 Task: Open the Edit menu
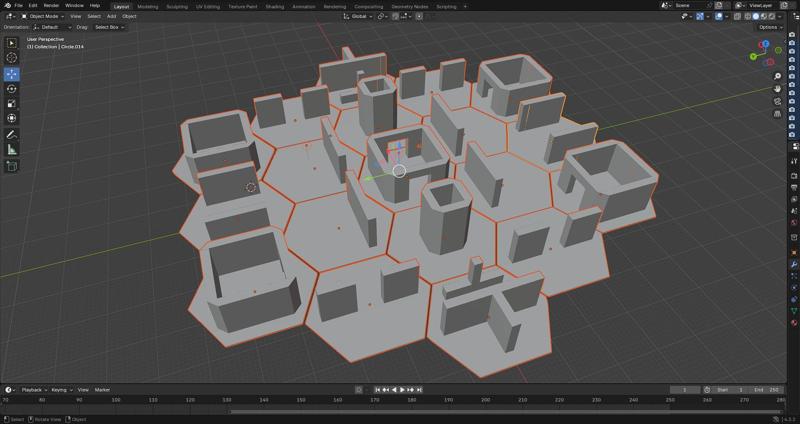point(33,6)
